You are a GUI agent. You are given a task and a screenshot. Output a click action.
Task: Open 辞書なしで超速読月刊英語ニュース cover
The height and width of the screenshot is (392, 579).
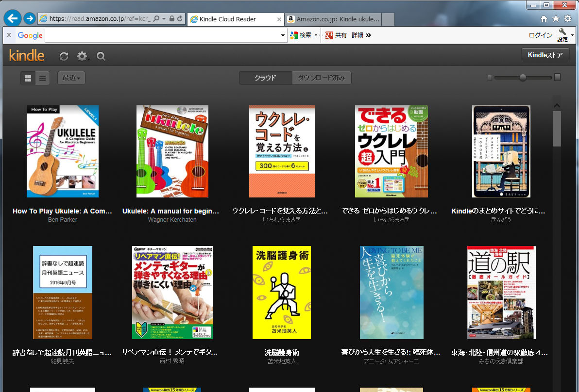(x=62, y=293)
